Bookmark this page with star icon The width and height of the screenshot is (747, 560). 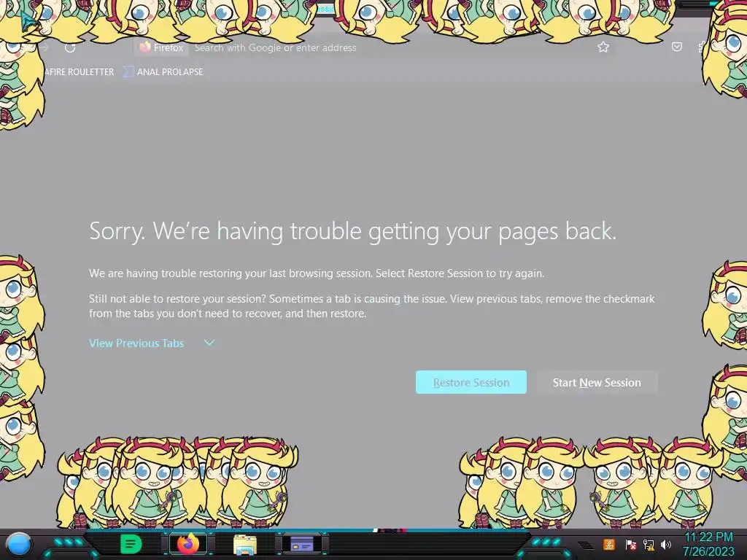tap(603, 47)
